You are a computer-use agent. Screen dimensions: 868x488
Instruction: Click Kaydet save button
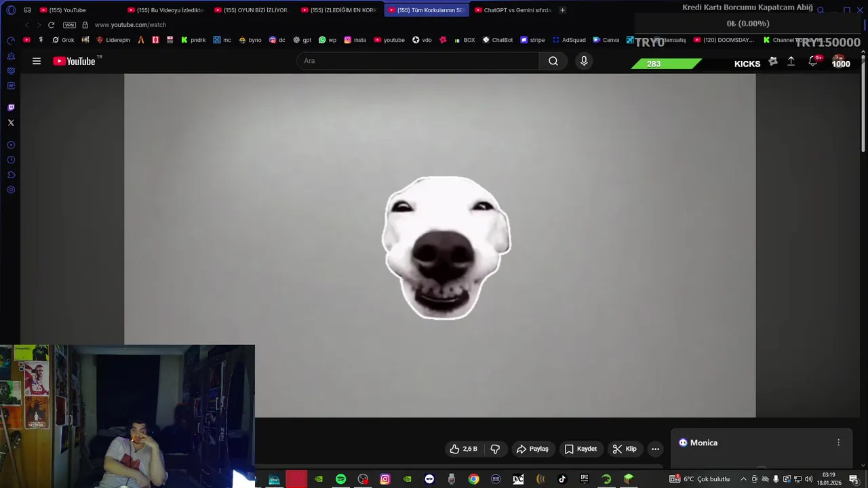581,449
